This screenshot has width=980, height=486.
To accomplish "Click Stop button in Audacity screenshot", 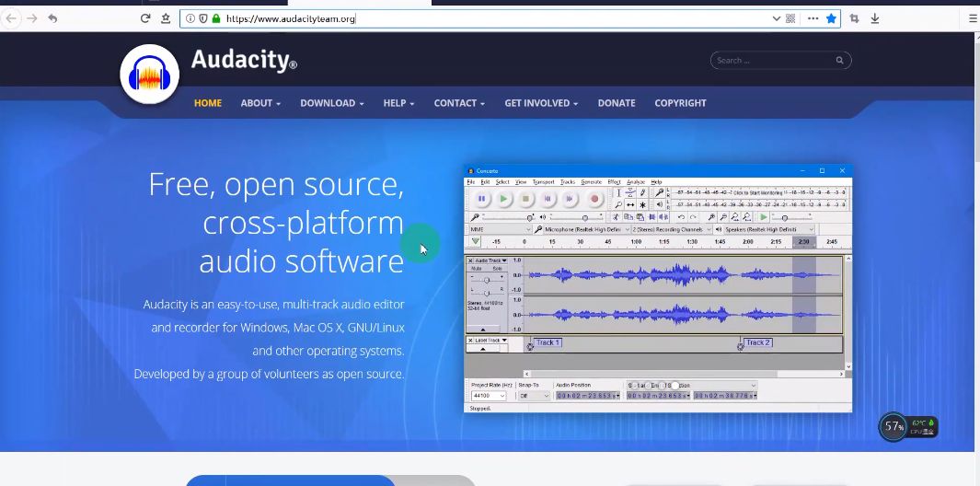I will tap(525, 199).
